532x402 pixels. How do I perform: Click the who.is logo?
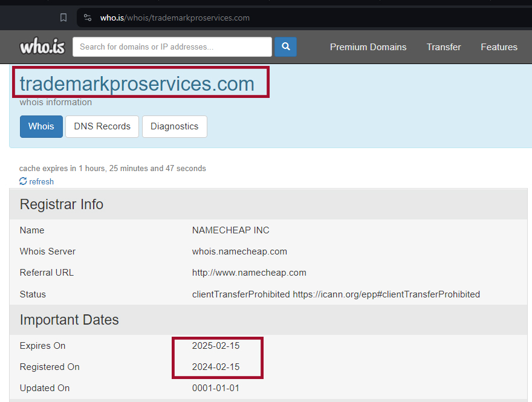pyautogui.click(x=42, y=47)
